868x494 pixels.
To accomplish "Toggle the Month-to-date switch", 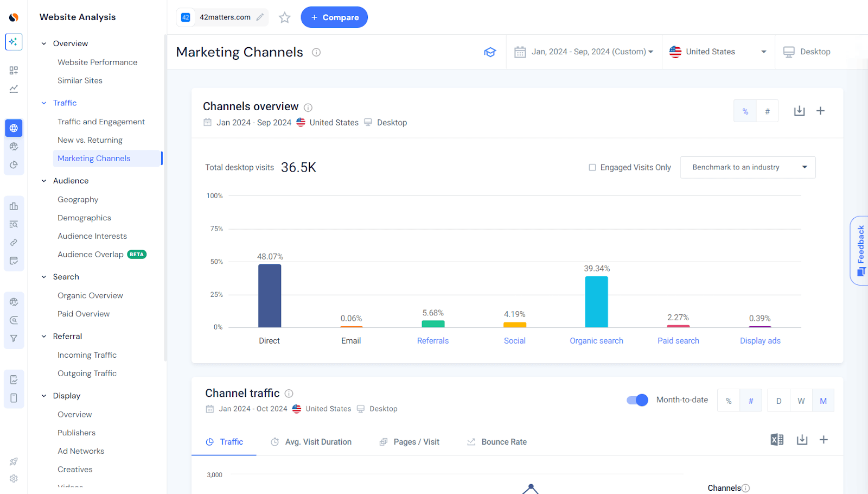I will pos(637,400).
